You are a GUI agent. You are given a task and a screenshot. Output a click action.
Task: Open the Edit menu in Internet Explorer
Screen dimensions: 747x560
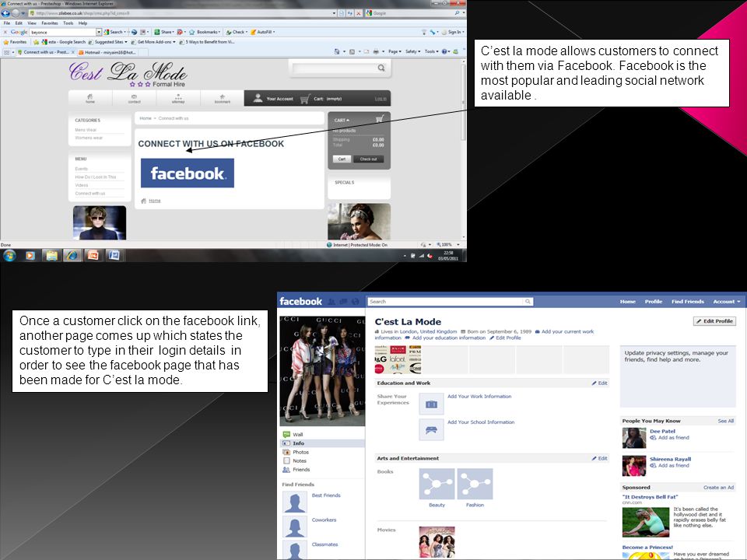19,23
